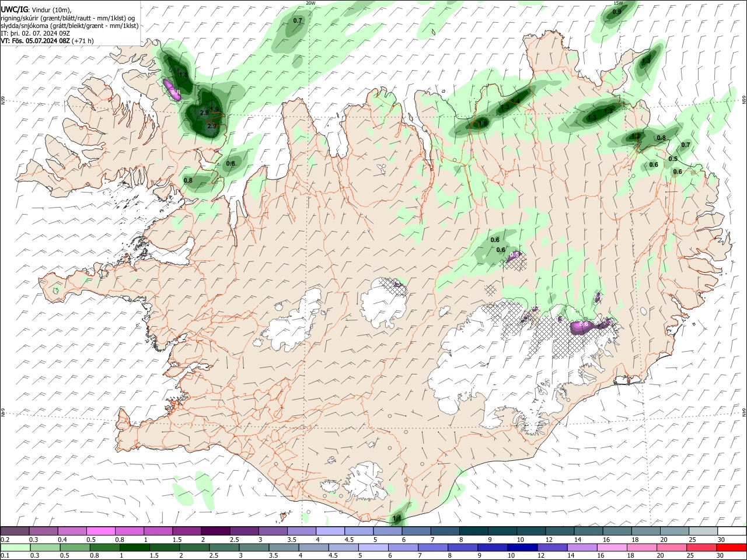
Task: Select the darkest green rain swatch starting at 1
Action: tap(134, 548)
